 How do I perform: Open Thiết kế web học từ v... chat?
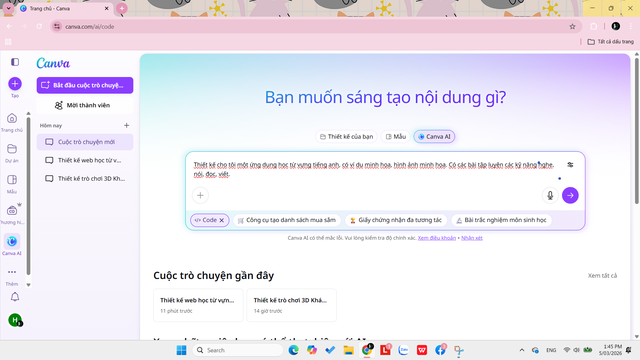click(85, 160)
